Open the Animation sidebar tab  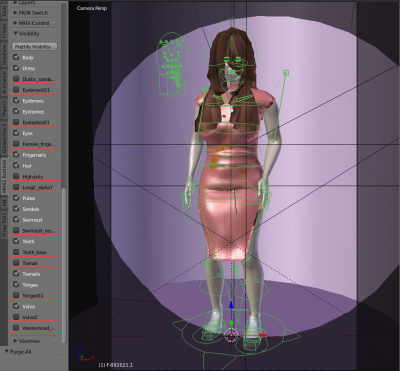pos(4,82)
